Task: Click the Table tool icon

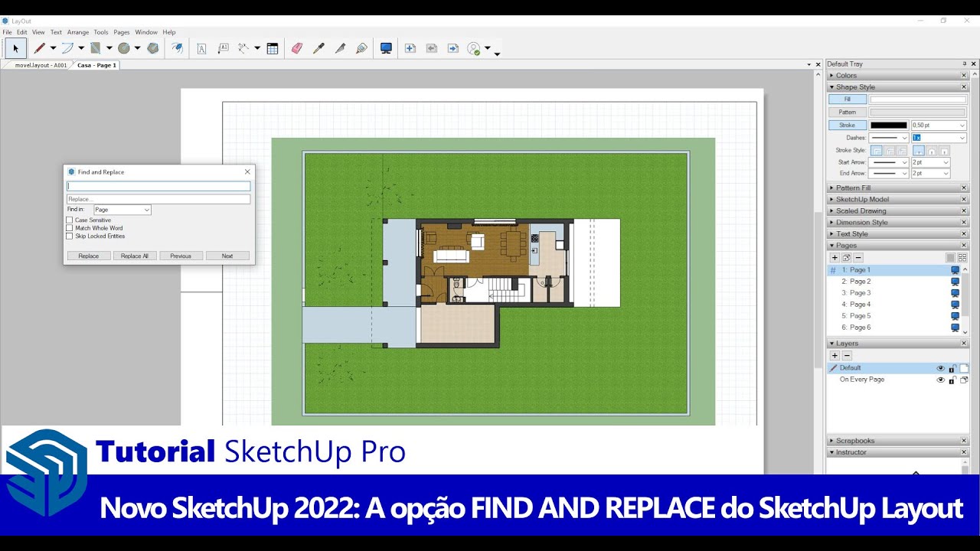Action: [x=272, y=48]
